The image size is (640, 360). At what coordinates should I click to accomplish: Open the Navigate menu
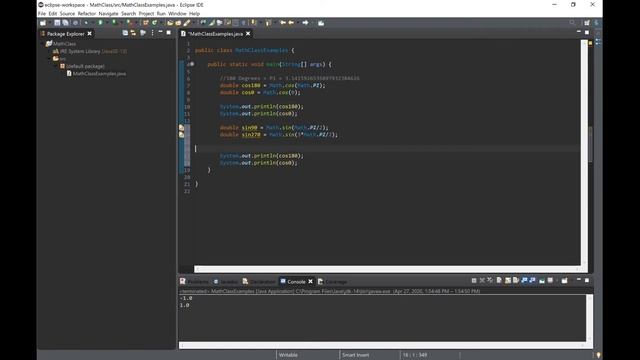tap(108, 13)
